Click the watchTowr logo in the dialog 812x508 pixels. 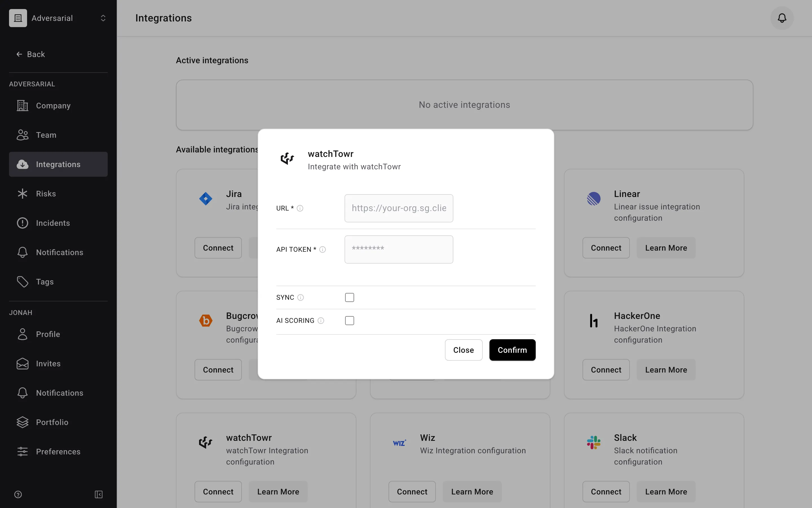coord(287,158)
